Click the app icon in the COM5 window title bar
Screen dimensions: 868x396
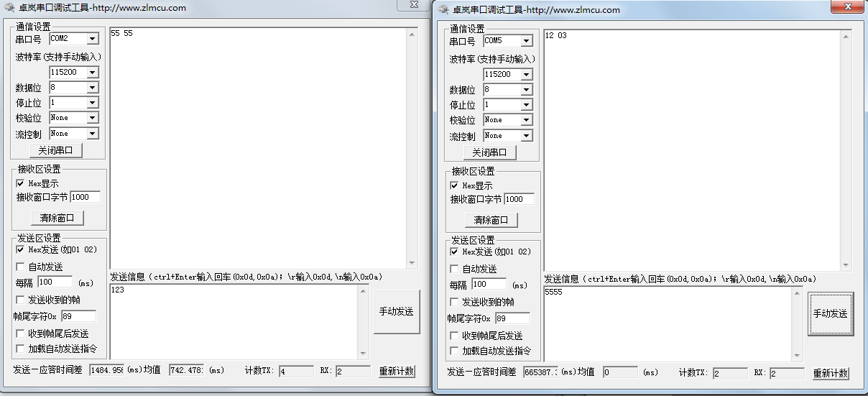tap(442, 10)
